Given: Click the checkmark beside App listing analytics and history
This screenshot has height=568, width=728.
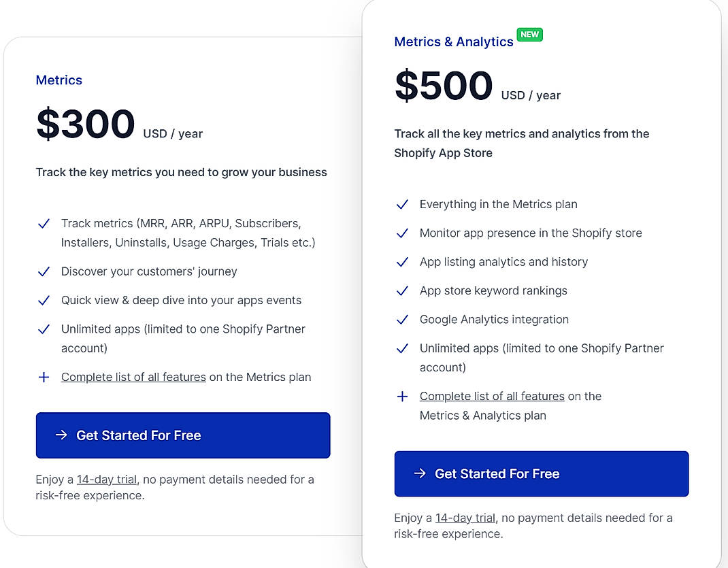Looking at the screenshot, I should pyautogui.click(x=402, y=263).
